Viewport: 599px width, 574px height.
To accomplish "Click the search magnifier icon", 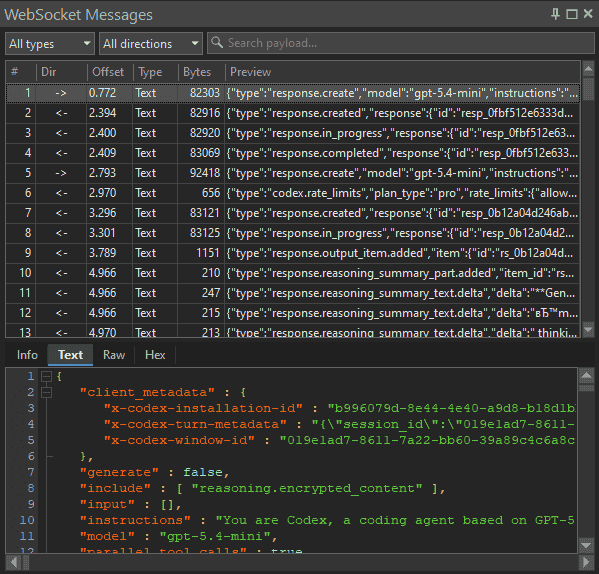I will coord(217,42).
